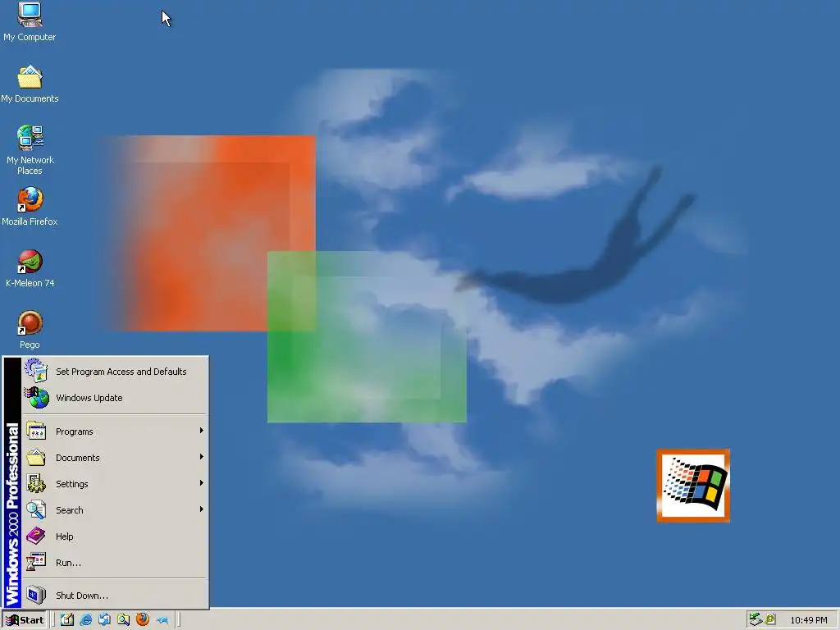Image resolution: width=840 pixels, height=630 pixels.
Task: Launch Windows Update from Start menu
Action: click(x=115, y=398)
